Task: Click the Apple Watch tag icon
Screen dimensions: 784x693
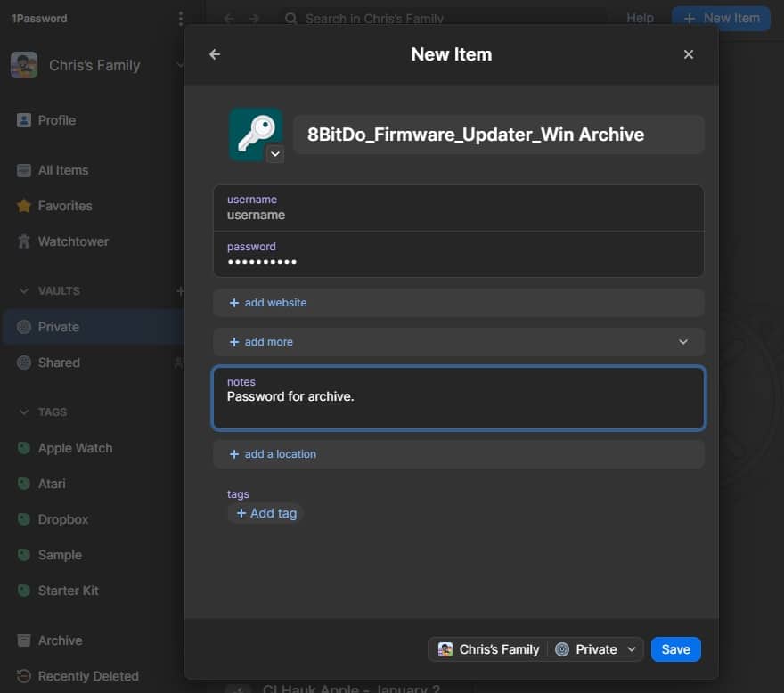Action: 23,447
